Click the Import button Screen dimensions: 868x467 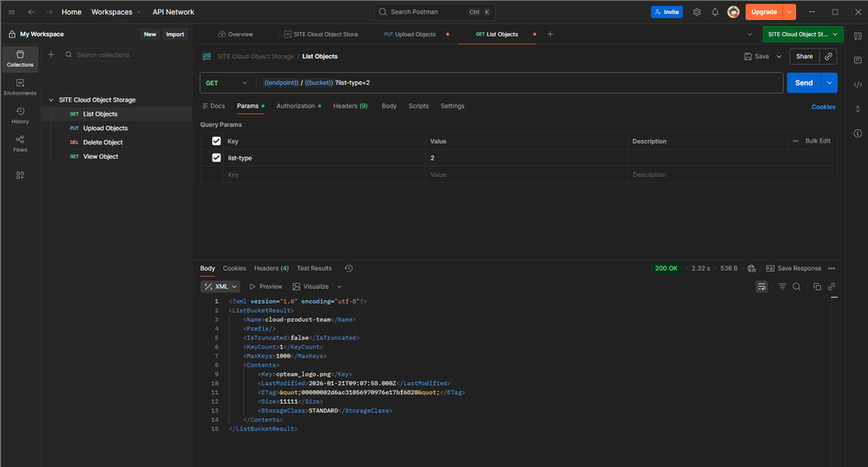(x=175, y=35)
